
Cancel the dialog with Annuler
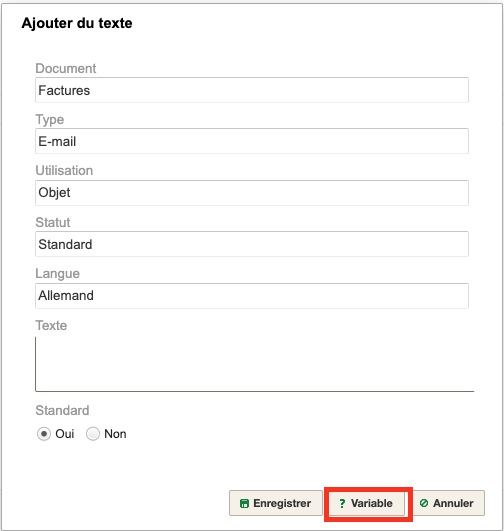448,503
